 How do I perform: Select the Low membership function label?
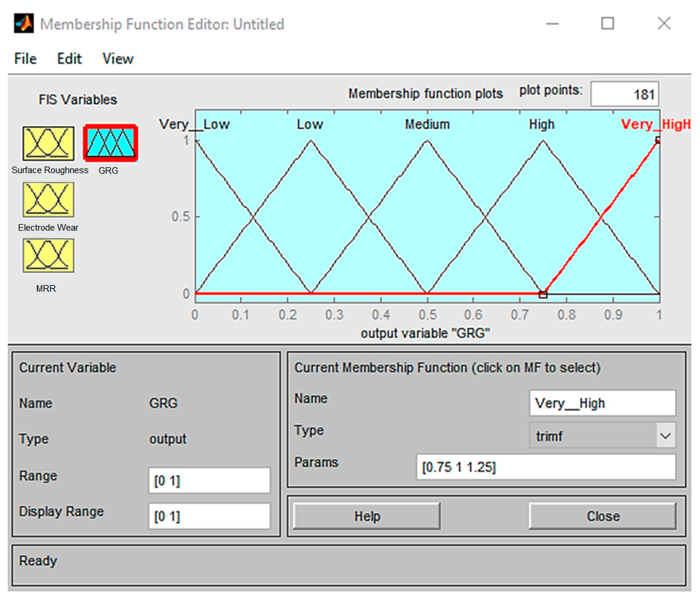309,124
